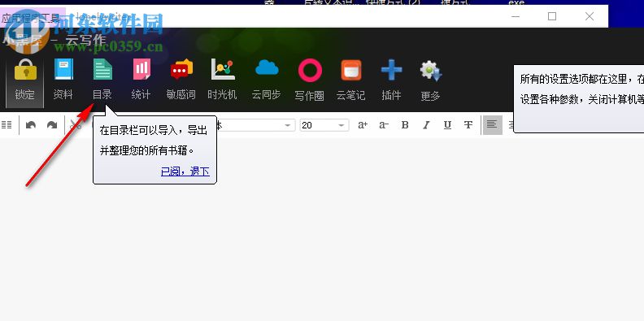
Task: Click the hint text 所有的设置选项都在这里
Action: (573, 79)
